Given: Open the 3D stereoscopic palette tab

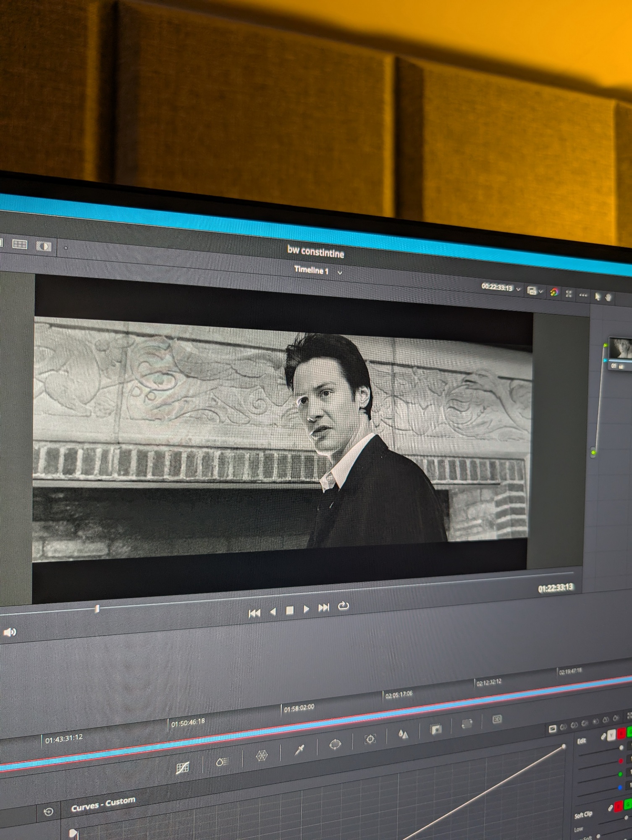Looking at the screenshot, I should (x=497, y=719).
